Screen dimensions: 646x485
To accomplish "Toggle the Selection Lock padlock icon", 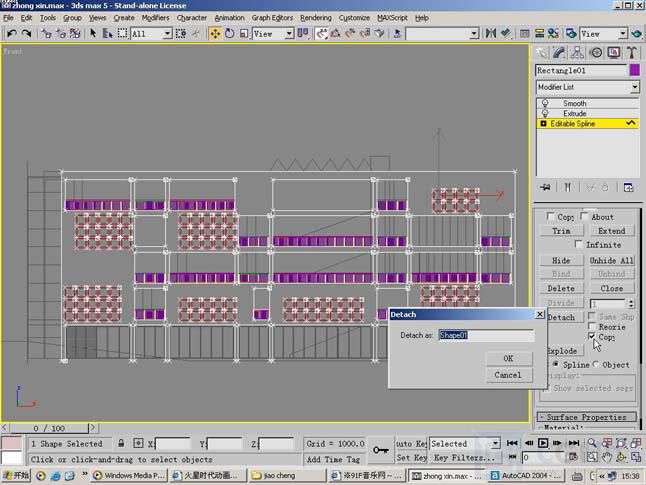I will [x=121, y=443].
